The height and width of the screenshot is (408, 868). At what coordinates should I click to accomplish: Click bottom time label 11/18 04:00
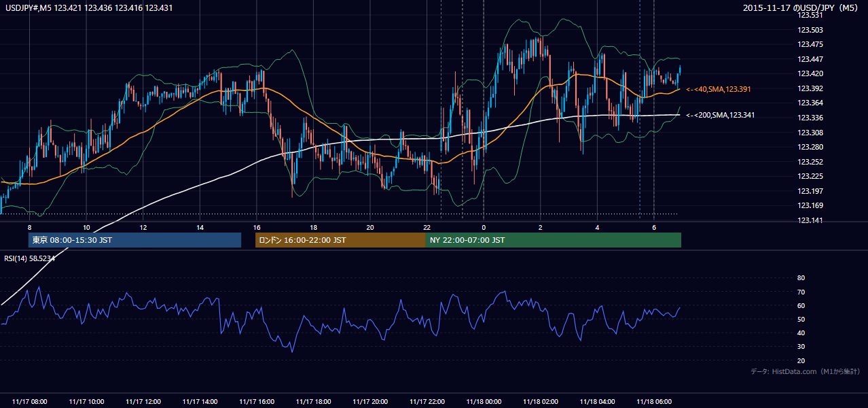tap(597, 402)
